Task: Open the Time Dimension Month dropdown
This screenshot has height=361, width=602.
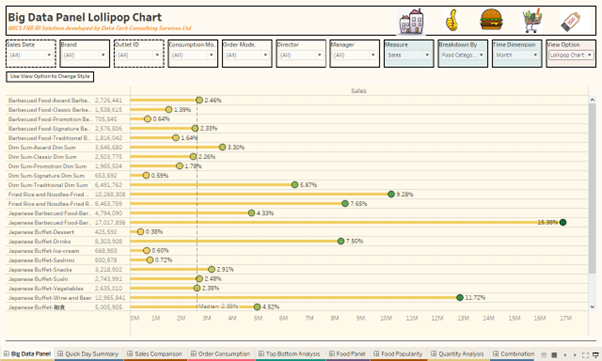Action: click(x=517, y=55)
